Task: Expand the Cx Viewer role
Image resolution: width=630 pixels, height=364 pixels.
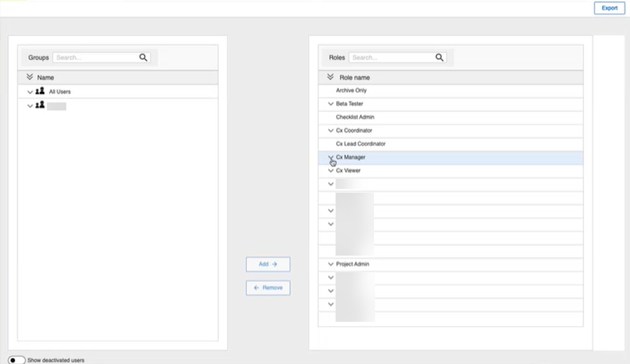Action: click(331, 171)
